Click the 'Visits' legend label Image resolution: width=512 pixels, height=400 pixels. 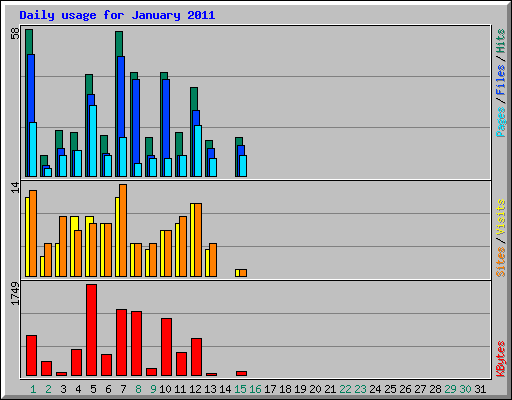501,217
